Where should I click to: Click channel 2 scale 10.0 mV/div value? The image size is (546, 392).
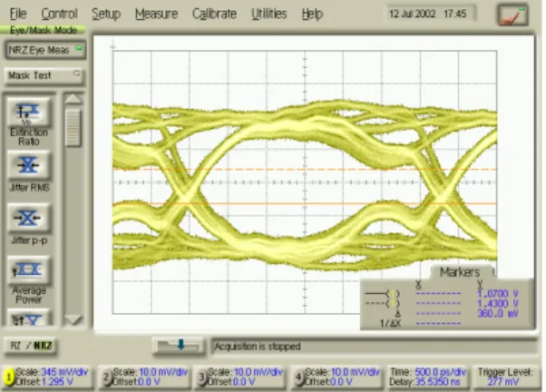point(163,372)
